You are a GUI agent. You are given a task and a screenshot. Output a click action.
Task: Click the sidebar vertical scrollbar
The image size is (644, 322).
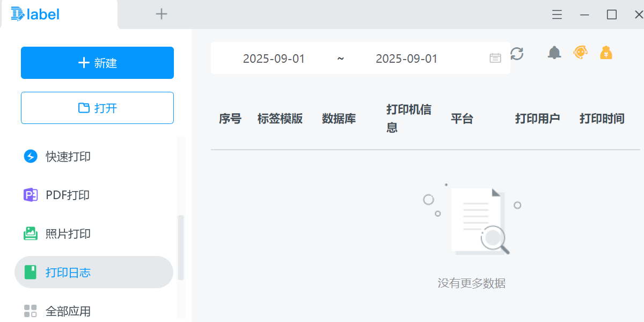[181, 247]
